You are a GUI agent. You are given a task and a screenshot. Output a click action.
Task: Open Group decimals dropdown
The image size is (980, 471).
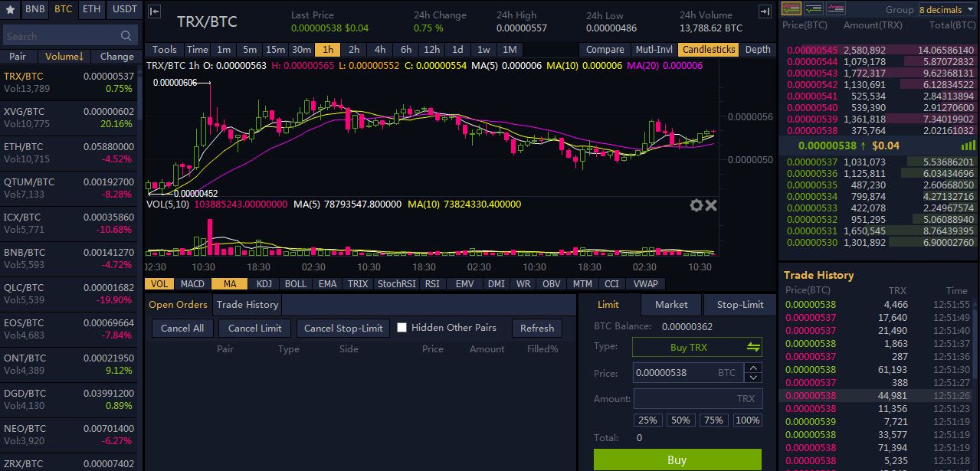pyautogui.click(x=947, y=10)
